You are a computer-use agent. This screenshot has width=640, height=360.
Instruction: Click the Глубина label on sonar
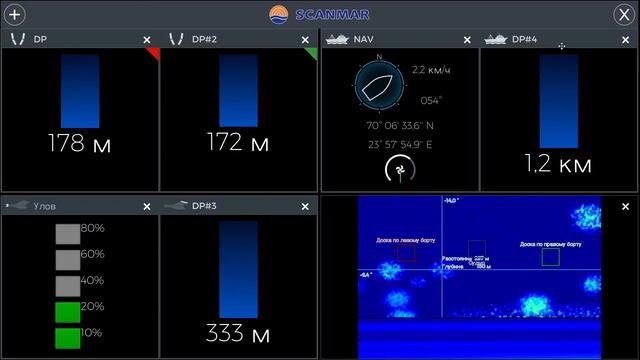pyautogui.click(x=453, y=267)
